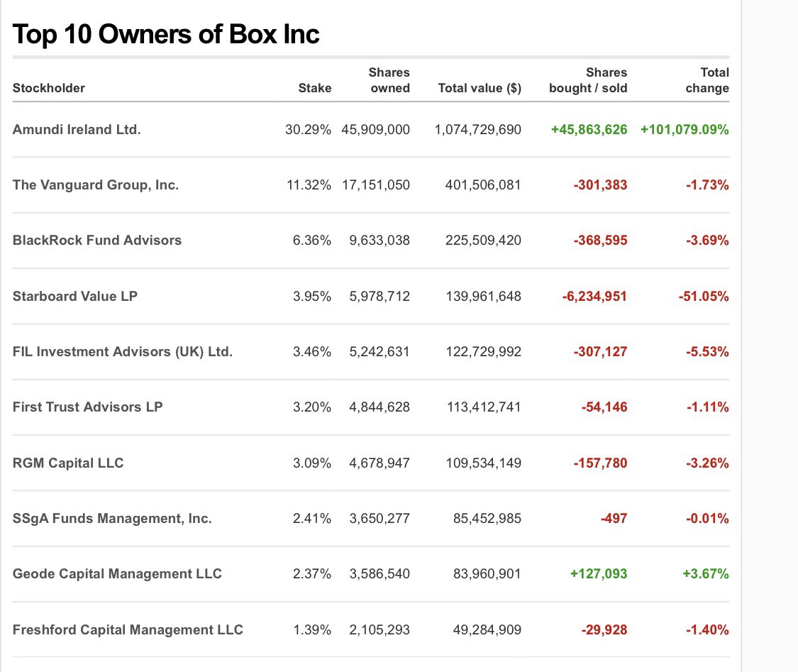Select total value 122,729,992
This screenshot has width=798, height=672.
click(x=484, y=352)
